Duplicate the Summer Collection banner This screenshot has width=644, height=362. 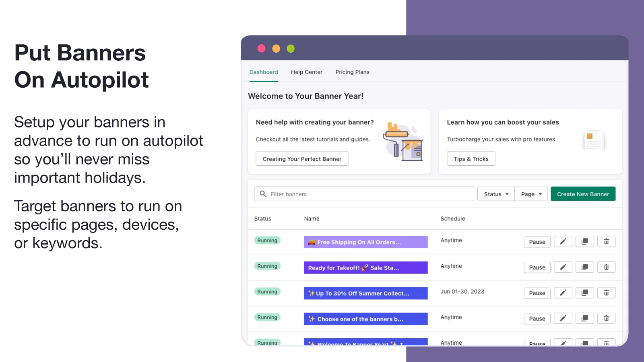[x=584, y=293]
